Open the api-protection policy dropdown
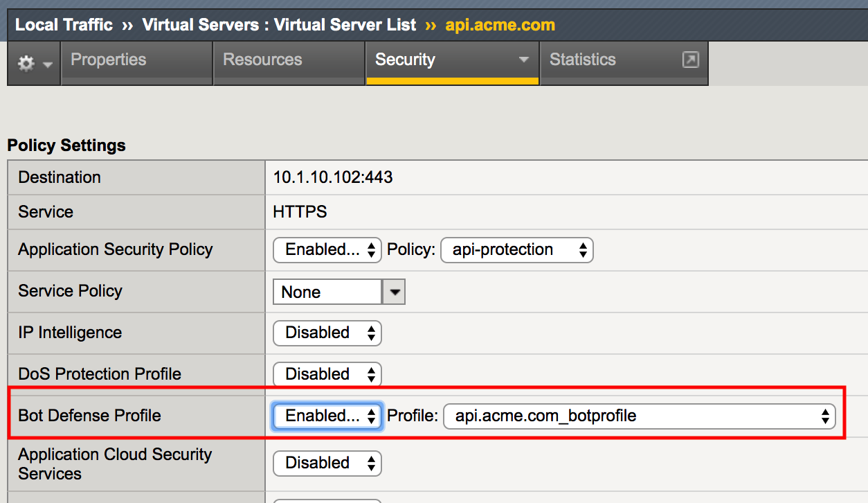868x503 pixels. [517, 250]
